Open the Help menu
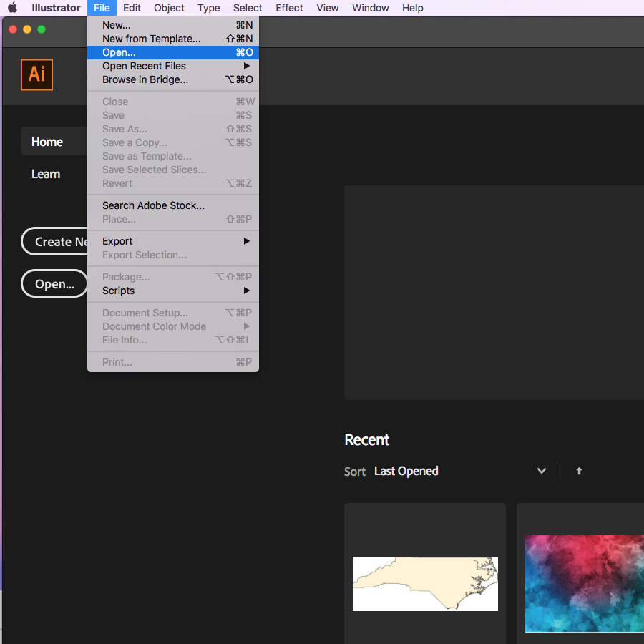 (x=412, y=8)
